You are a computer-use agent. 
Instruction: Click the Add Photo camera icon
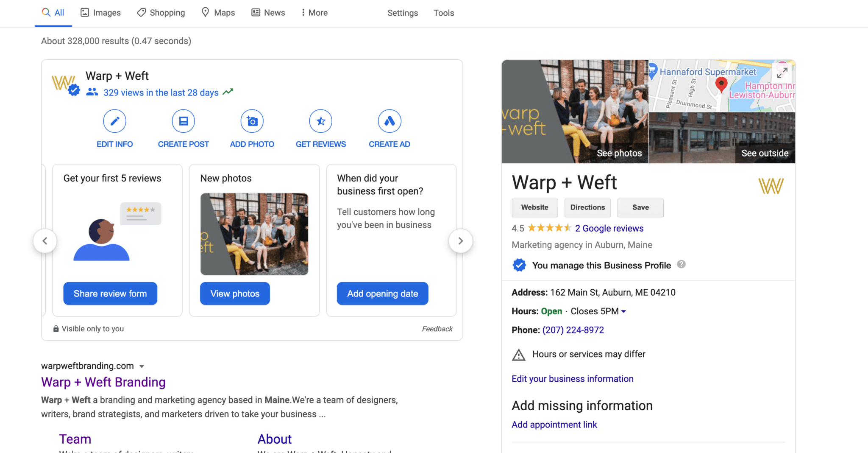point(252,121)
